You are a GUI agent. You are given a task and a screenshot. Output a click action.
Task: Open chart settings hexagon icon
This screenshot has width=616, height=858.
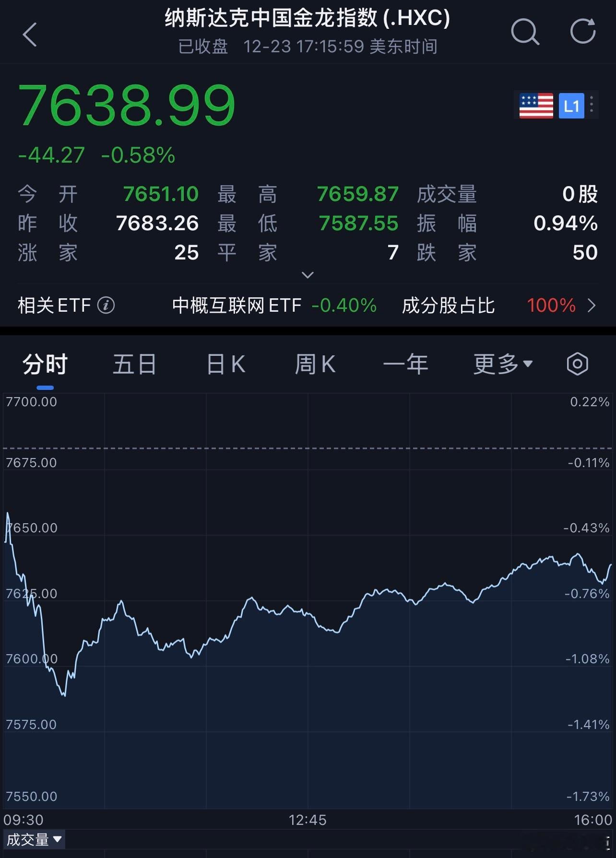tap(577, 364)
